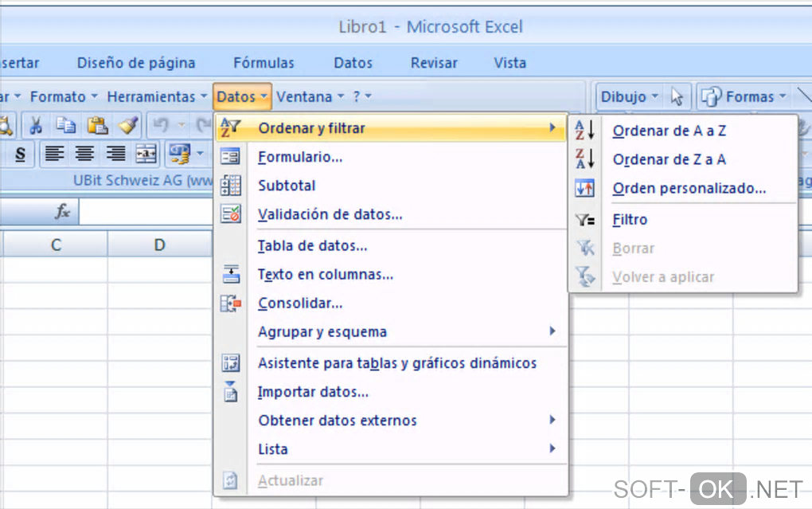812x509 pixels.
Task: Click the align left icon
Action: click(54, 154)
